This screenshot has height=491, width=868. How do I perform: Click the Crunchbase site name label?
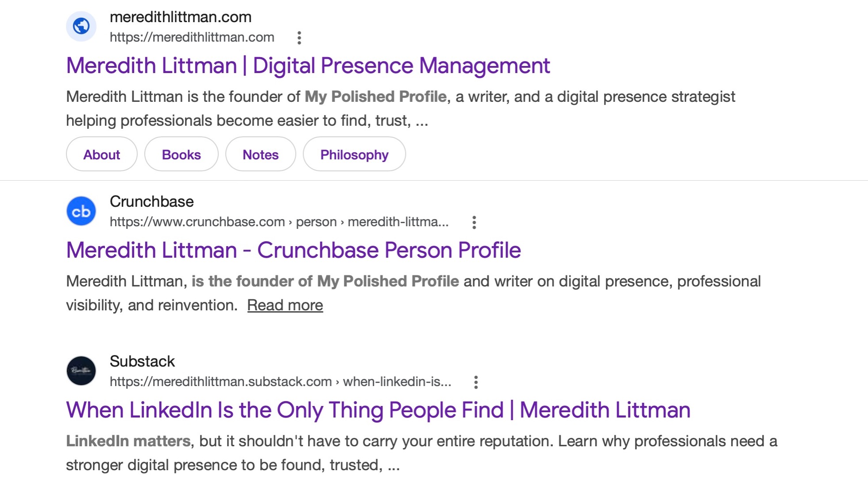pyautogui.click(x=152, y=201)
